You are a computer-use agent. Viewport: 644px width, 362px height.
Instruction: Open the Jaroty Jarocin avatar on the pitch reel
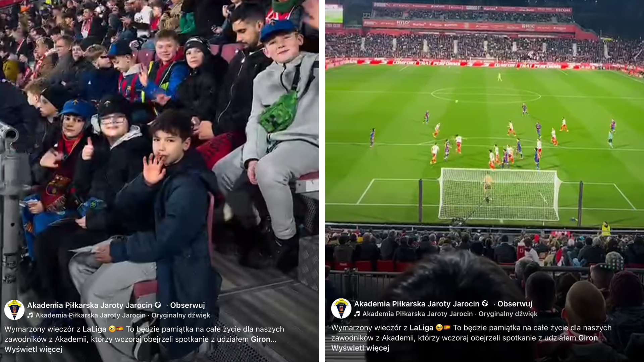pos(341,308)
